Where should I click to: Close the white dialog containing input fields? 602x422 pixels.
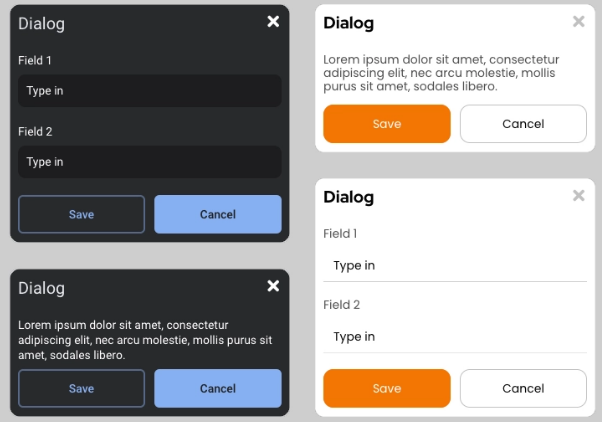[x=578, y=196]
